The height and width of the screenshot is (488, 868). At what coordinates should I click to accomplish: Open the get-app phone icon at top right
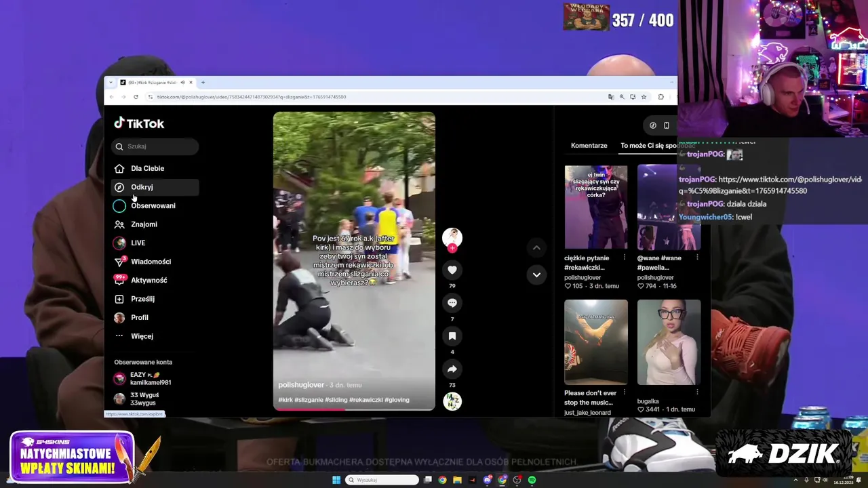click(667, 125)
